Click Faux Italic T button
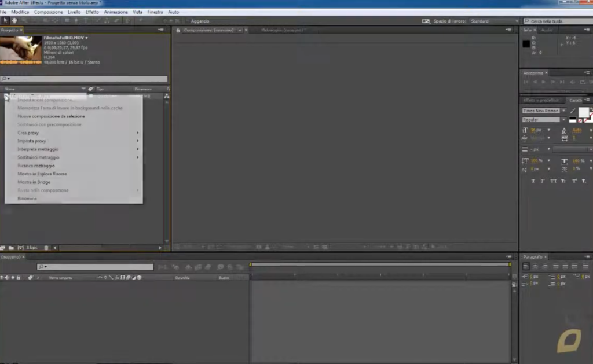The width and height of the screenshot is (593, 364). click(543, 181)
